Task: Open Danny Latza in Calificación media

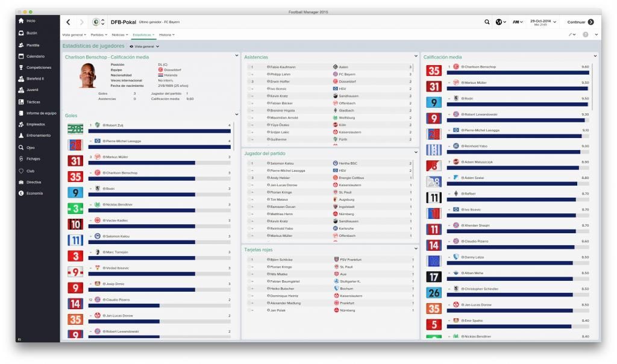Action: click(474, 257)
